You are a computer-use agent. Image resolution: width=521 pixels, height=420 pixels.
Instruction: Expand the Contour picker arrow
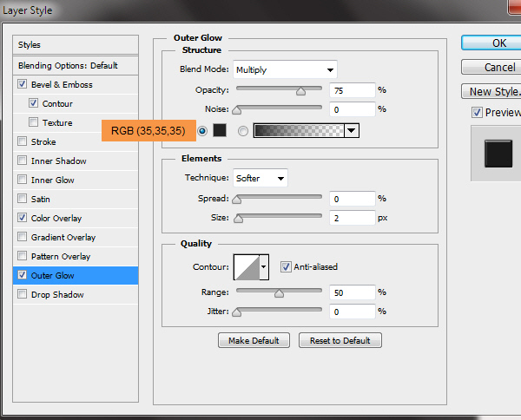coord(264,267)
